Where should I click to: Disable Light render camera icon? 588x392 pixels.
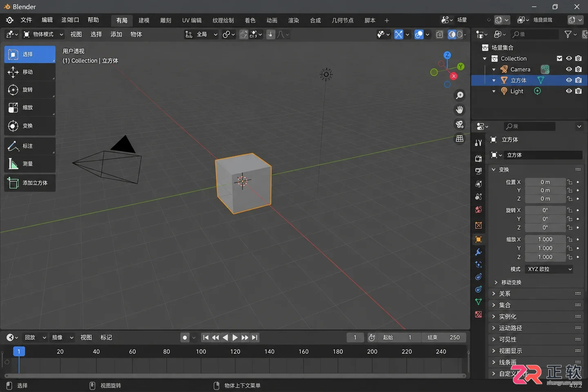pyautogui.click(x=579, y=91)
